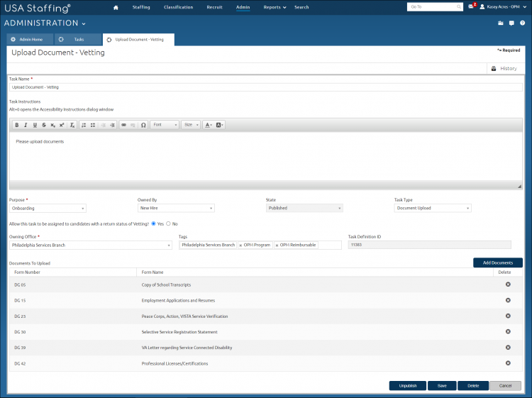
Task: Open the help question mark icon
Action: tap(523, 23)
